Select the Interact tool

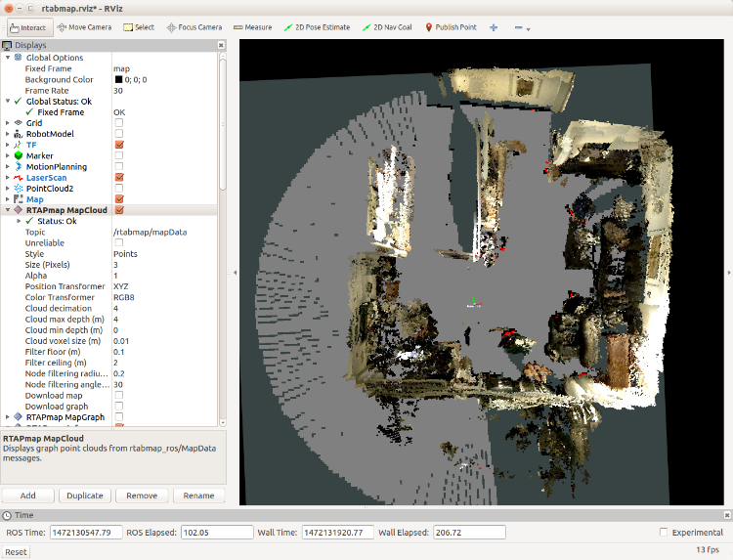(x=30, y=26)
